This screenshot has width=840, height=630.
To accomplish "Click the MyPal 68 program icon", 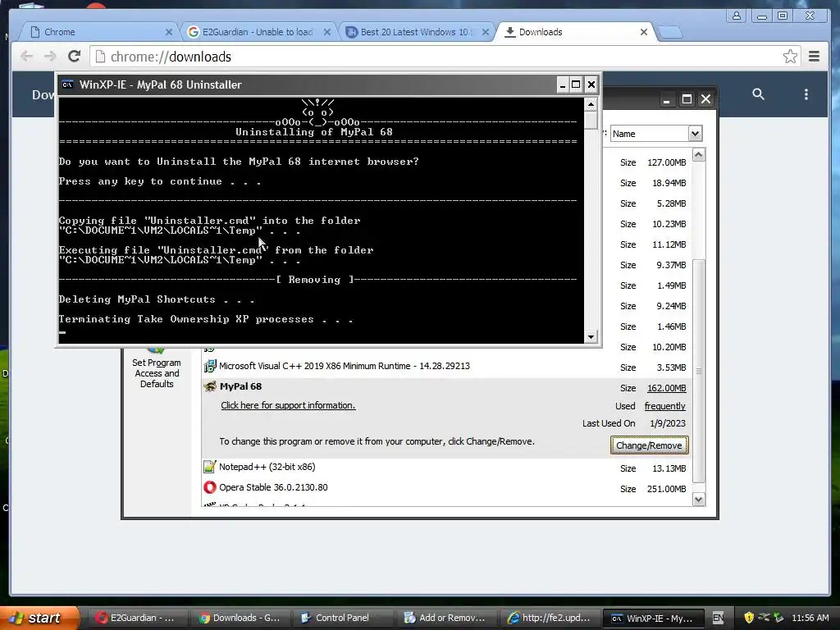I will (210, 387).
